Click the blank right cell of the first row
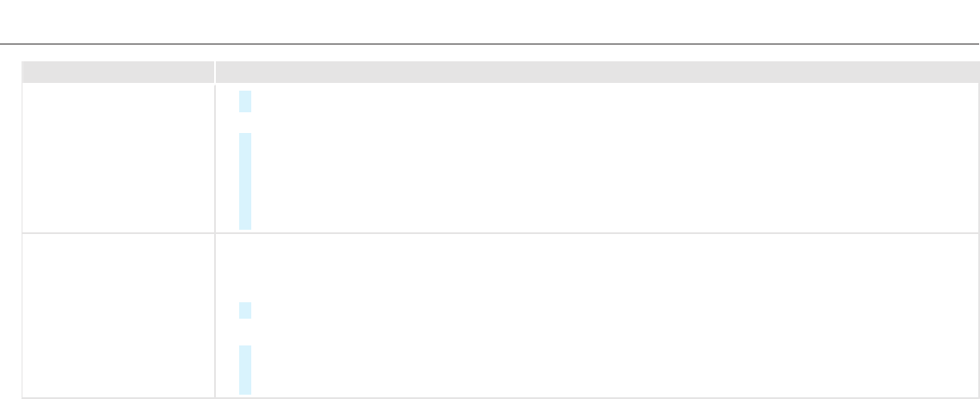Image resolution: width=980 pixels, height=399 pixels. point(604,158)
